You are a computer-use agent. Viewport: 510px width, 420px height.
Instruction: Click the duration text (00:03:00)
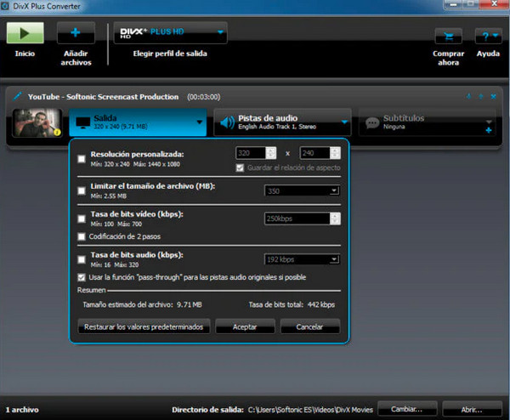[204, 97]
